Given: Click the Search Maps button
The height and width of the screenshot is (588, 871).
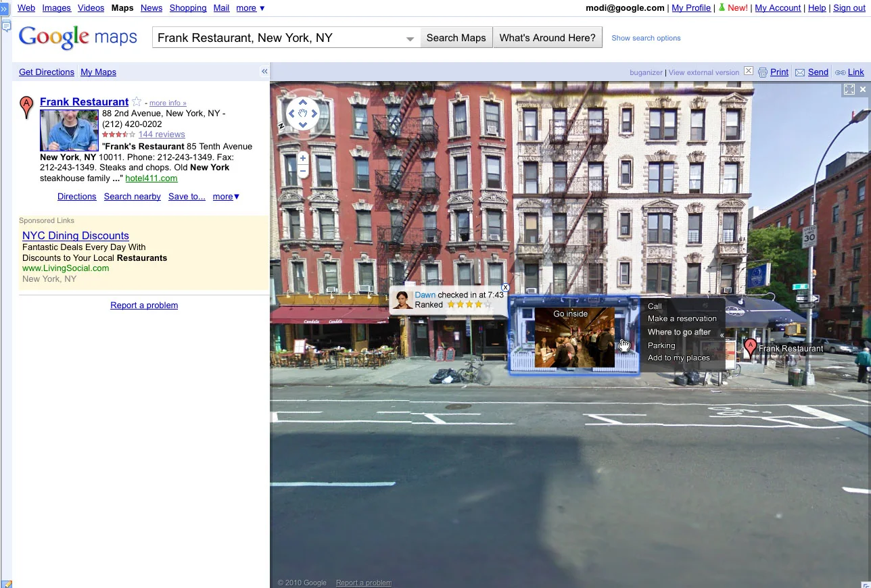Looking at the screenshot, I should 456,38.
